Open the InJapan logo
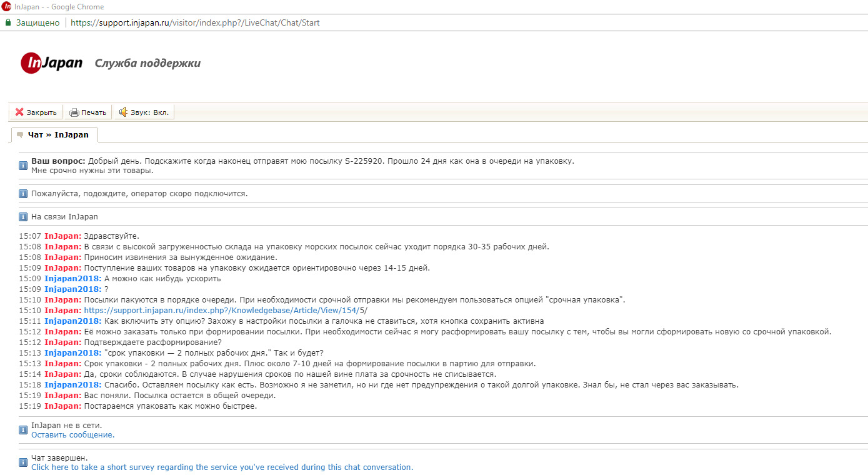The width and height of the screenshot is (868, 475). click(x=52, y=63)
